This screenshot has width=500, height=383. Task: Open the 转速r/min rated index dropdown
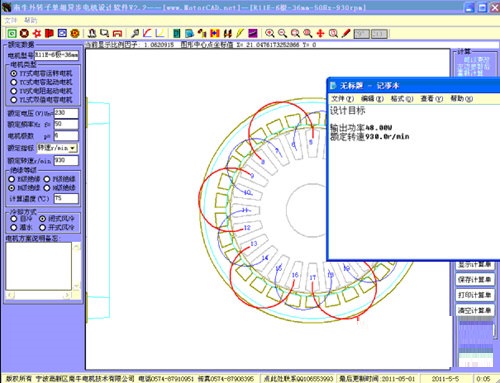[73, 148]
